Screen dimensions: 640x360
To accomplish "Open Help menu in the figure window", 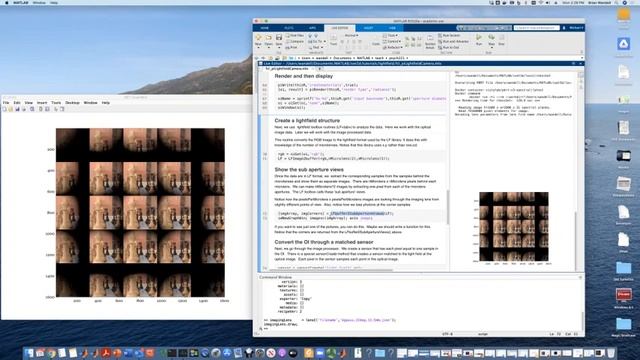I will coord(106,103).
